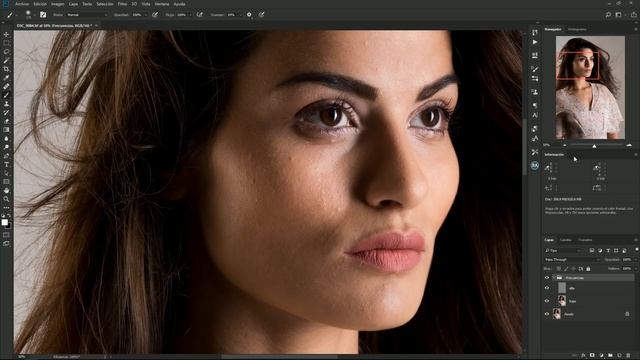Click the swap foreground/background colors arrow
The image size is (640, 360).
point(9,216)
